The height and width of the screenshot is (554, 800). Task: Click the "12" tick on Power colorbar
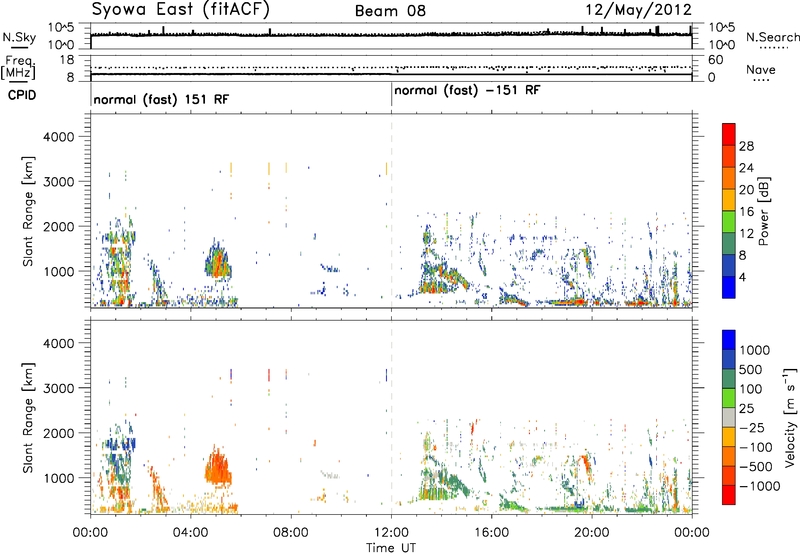click(x=746, y=234)
